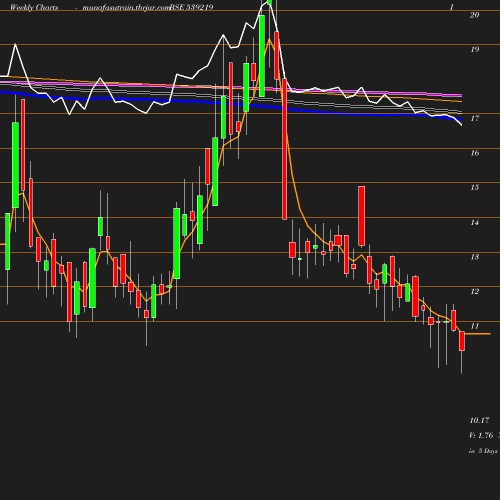Select the 17 price axis label
500x500 pixels.
475,118
